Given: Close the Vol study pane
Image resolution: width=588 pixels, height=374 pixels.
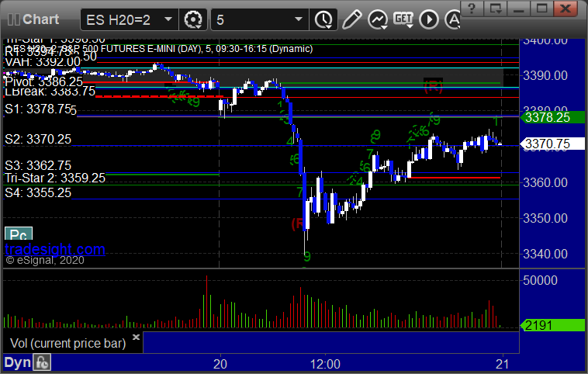Looking at the screenshot, I should pos(136,337).
